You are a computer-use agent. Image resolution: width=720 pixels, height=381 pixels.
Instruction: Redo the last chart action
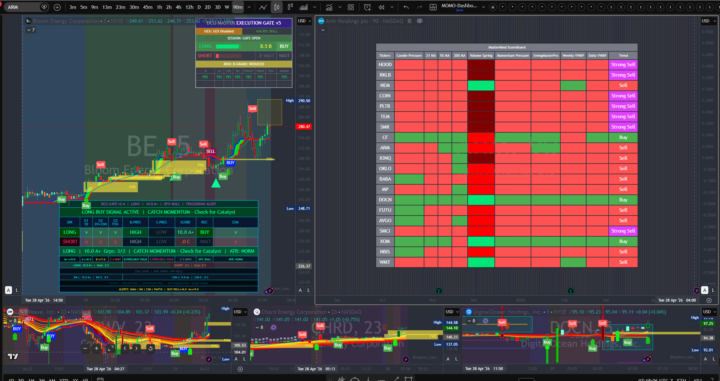pos(418,7)
